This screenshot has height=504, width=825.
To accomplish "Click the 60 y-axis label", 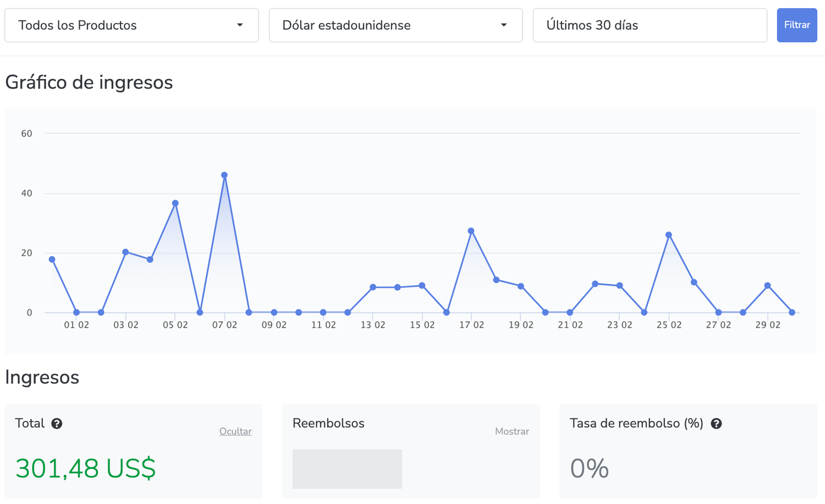I will click(26, 134).
